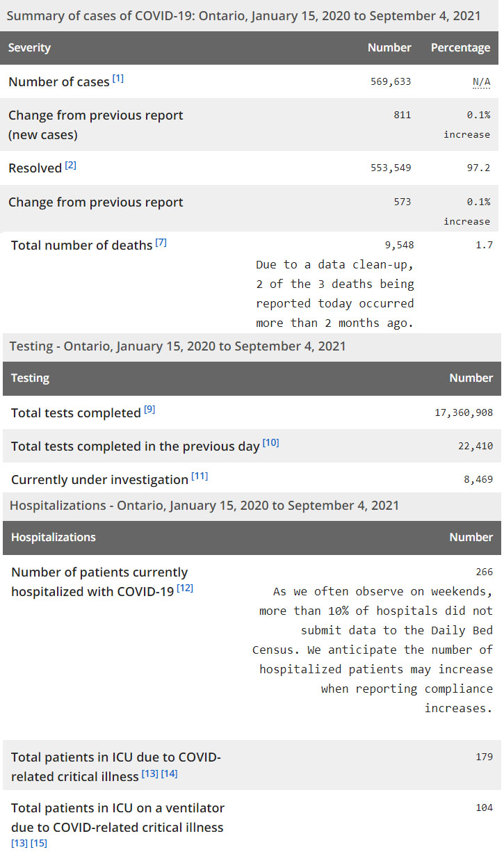Image resolution: width=504 pixels, height=852 pixels.
Task: Click the Summary of cases of COVID-19 caption
Action: pos(243,15)
